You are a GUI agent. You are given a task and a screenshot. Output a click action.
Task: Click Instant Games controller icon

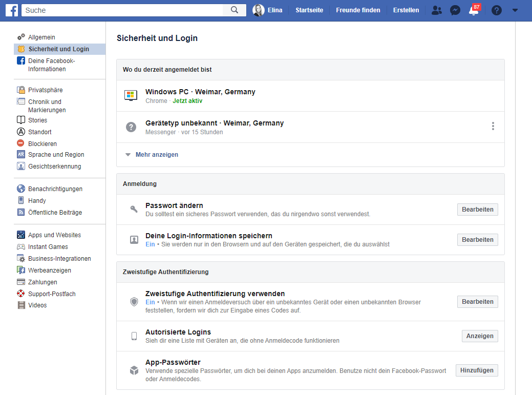click(21, 247)
